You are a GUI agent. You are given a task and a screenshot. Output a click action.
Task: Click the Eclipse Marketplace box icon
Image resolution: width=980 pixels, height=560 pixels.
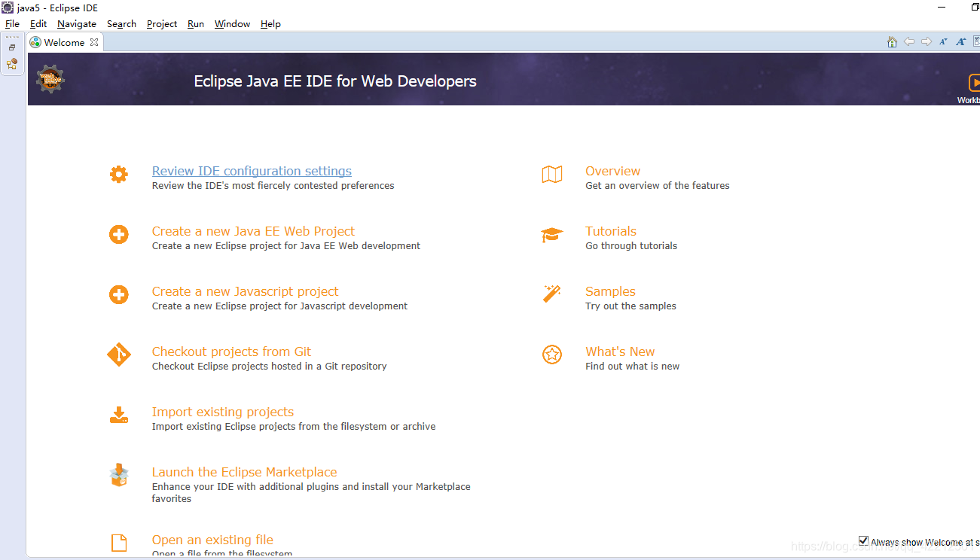point(119,475)
